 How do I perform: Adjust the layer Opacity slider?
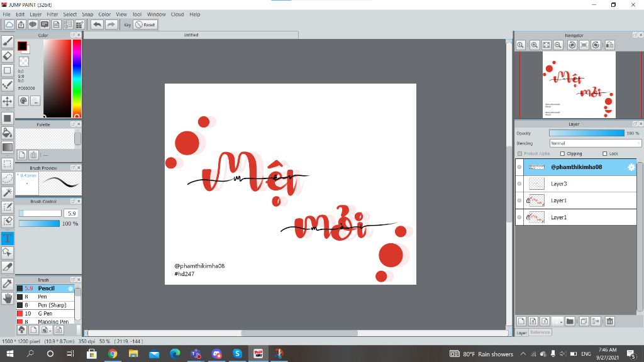click(x=587, y=133)
